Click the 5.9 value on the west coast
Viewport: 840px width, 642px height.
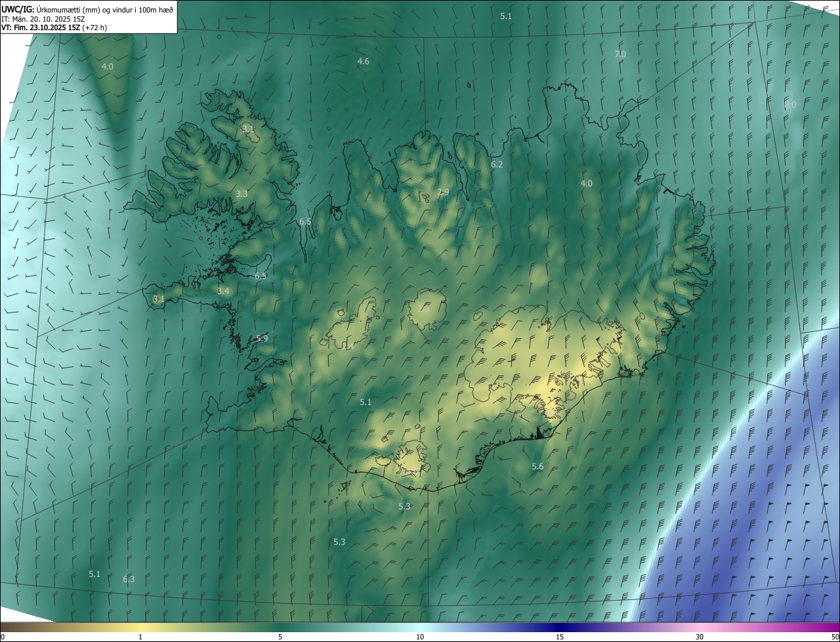[x=262, y=338]
